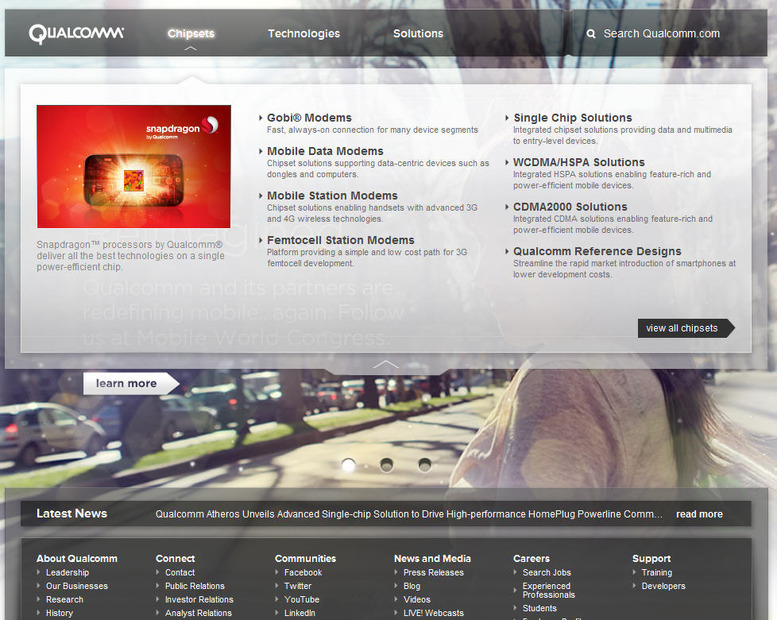Click the view all chipsets button

click(686, 328)
